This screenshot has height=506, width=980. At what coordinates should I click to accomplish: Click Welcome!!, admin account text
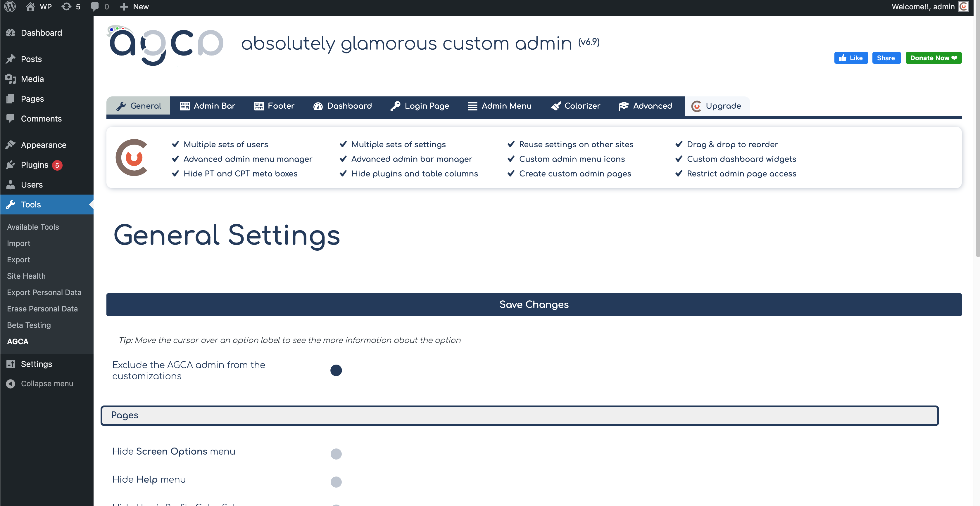pyautogui.click(x=923, y=6)
